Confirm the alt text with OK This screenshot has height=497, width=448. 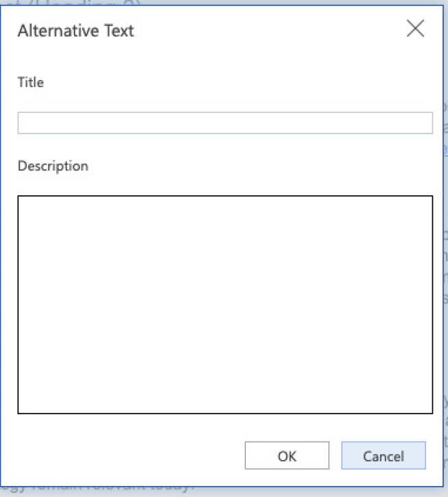point(286,456)
